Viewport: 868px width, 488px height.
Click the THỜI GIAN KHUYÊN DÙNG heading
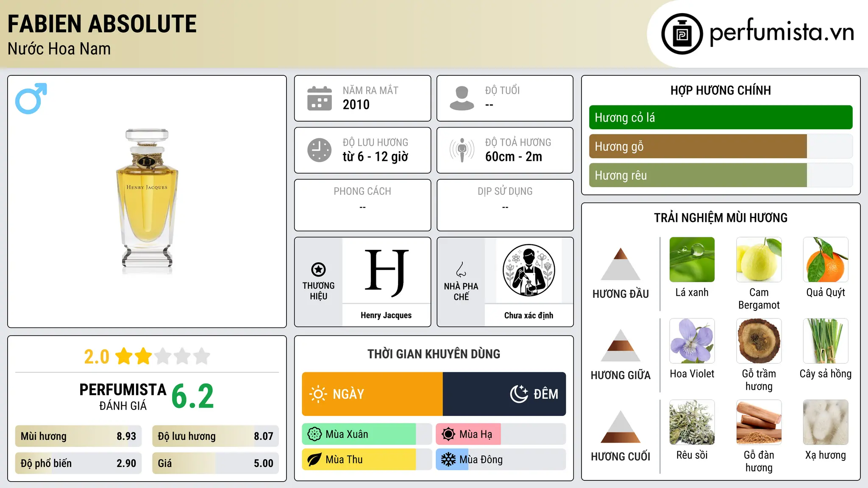click(x=434, y=354)
